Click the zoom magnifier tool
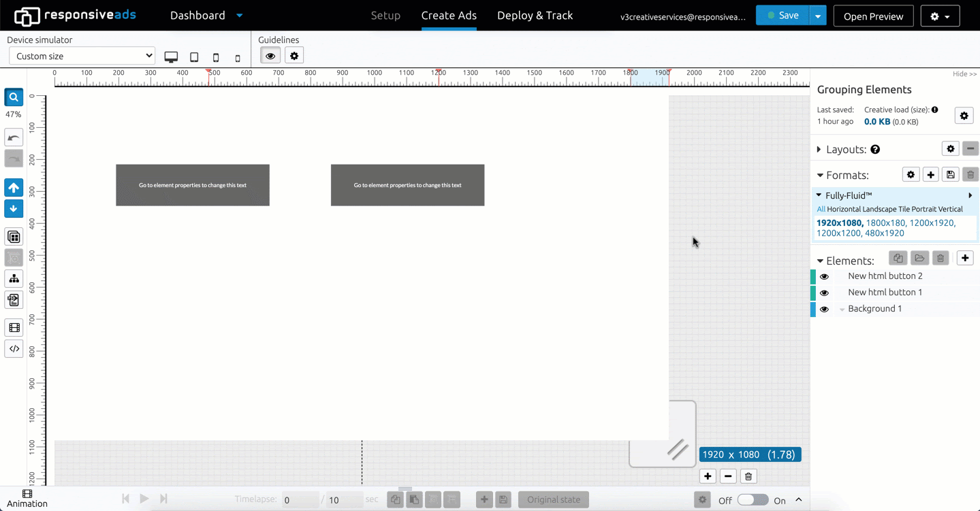The height and width of the screenshot is (511, 980). click(x=14, y=97)
